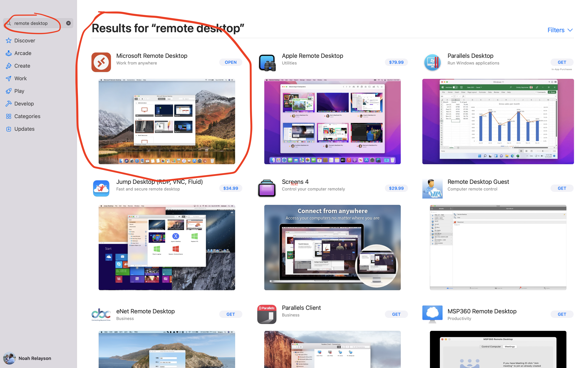Viewport: 588px width, 368px height.
Task: Click the magnifier icon in the search field
Action: (9, 23)
